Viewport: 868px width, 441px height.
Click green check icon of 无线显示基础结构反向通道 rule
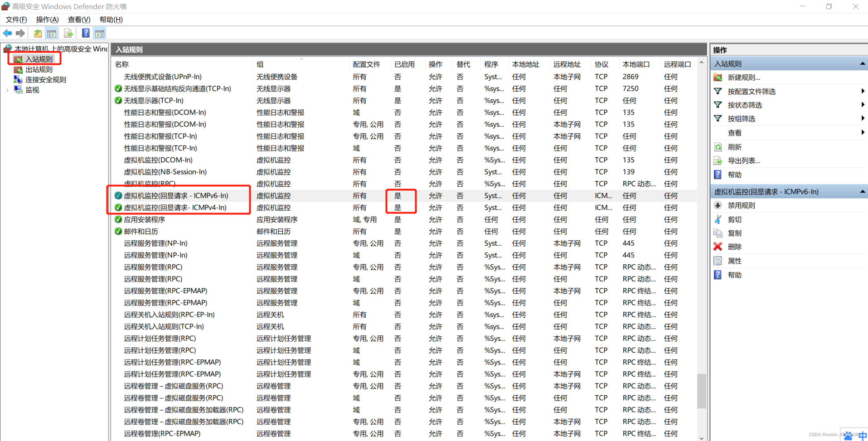[x=118, y=89]
